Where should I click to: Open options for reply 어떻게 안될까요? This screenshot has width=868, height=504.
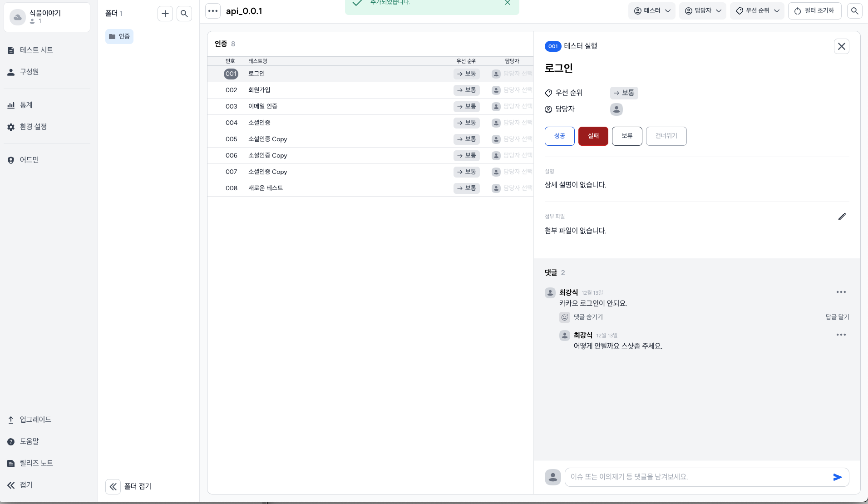[x=841, y=335]
